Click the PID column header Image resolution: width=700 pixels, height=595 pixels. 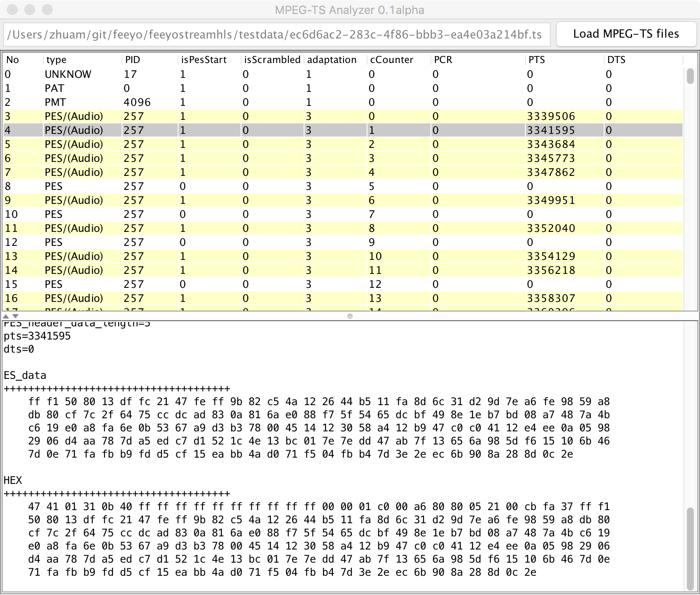pos(150,60)
